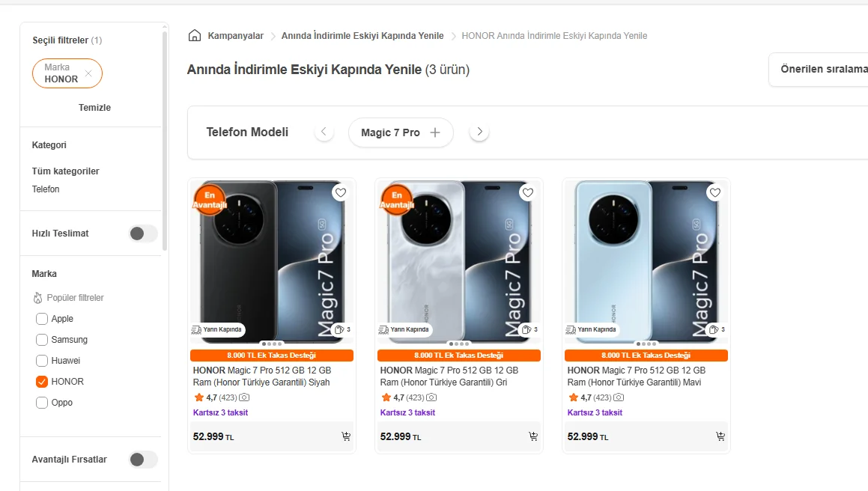Tick the Samsung brand checkbox
868x491 pixels.
[x=42, y=340]
